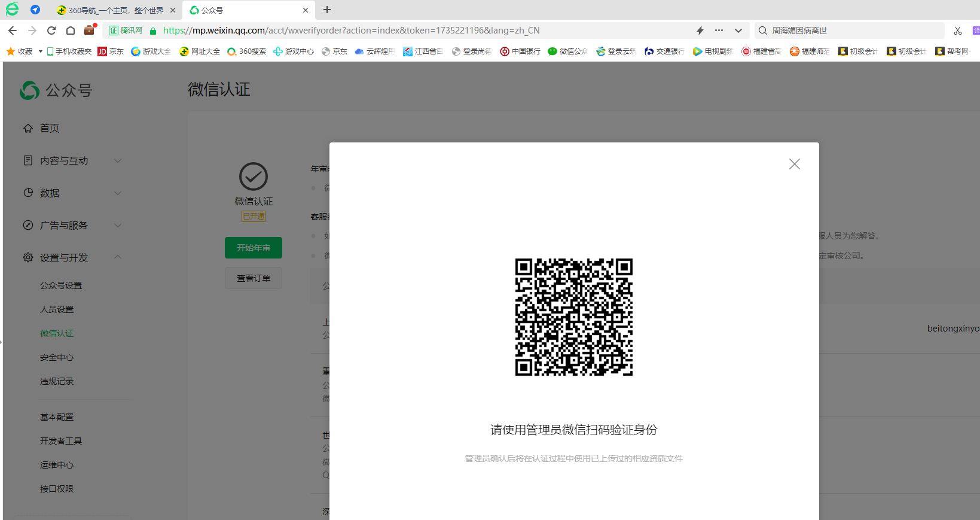The image size is (980, 520).
Task: Click the 腾讯网 certificate badge
Action: (x=126, y=31)
